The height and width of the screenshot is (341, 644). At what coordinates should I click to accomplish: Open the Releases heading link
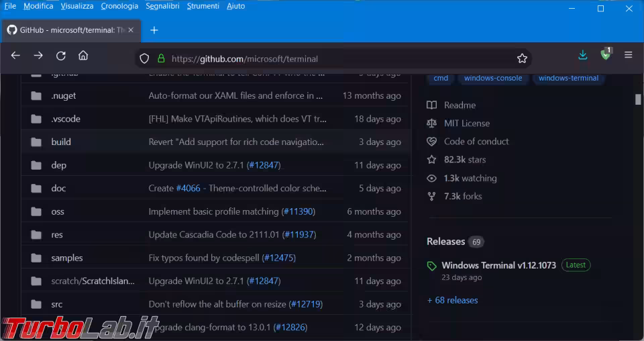click(x=445, y=242)
